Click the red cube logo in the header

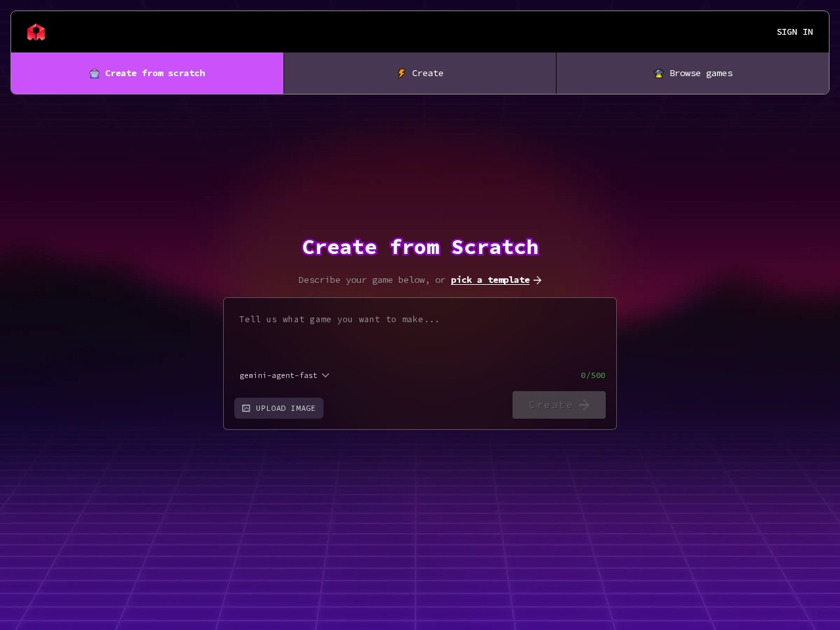tap(36, 32)
